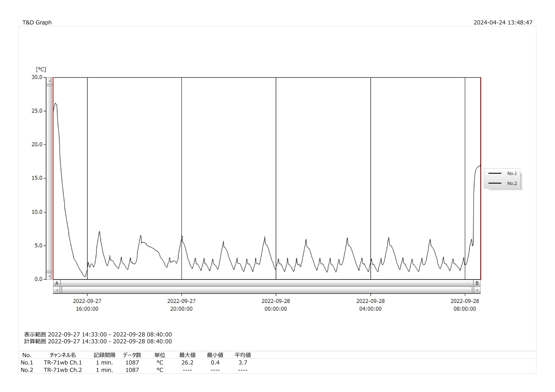Click the 記録間隔 column header
Image resolution: width=555 pixels, height=392 pixels.
[x=104, y=355]
